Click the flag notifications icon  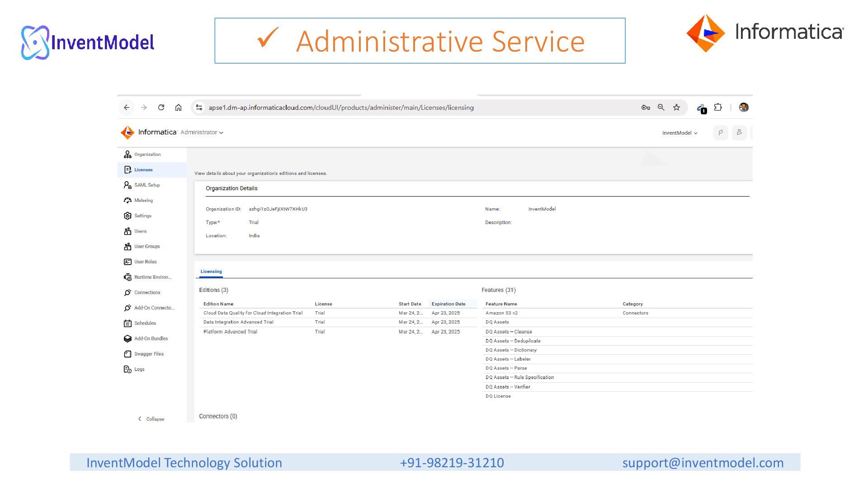(721, 133)
